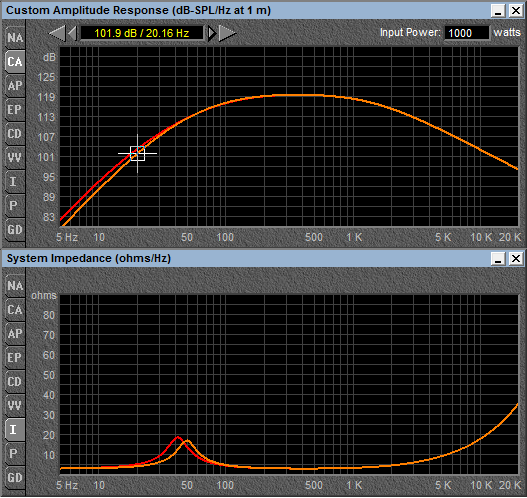Select CD tab in System Impedance window
527x498 pixels.
point(15,382)
